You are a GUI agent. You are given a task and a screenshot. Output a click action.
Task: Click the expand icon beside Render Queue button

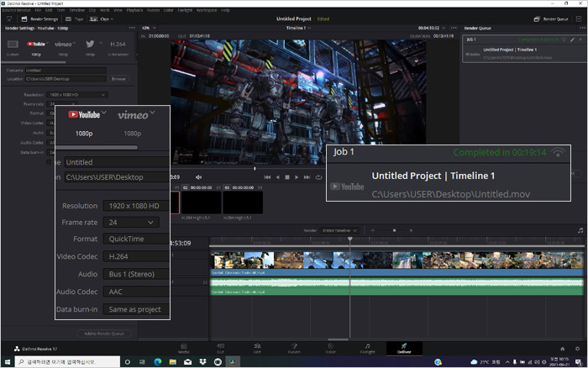[x=579, y=18]
